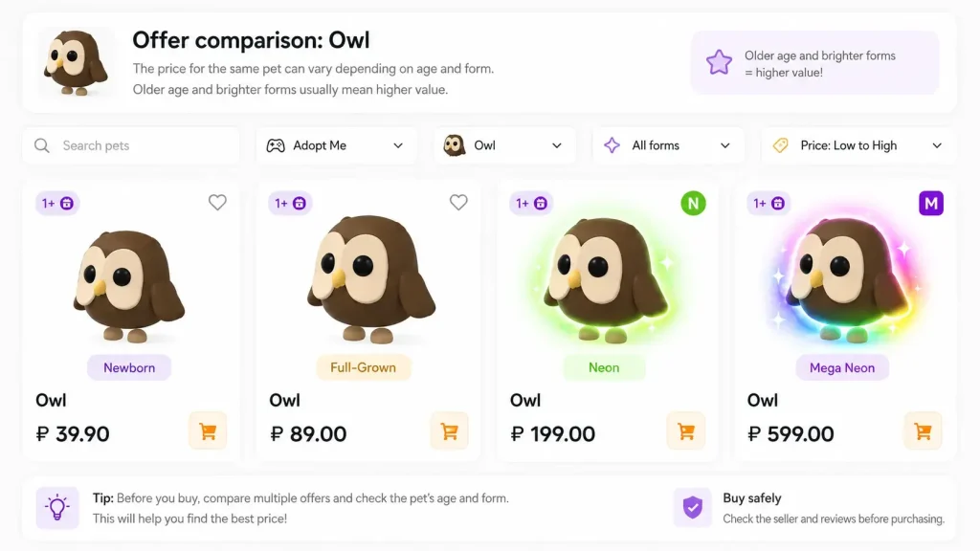This screenshot has width=980, height=551.
Task: Click the 1+ stock badge on the Newborn Owl
Action: point(56,203)
